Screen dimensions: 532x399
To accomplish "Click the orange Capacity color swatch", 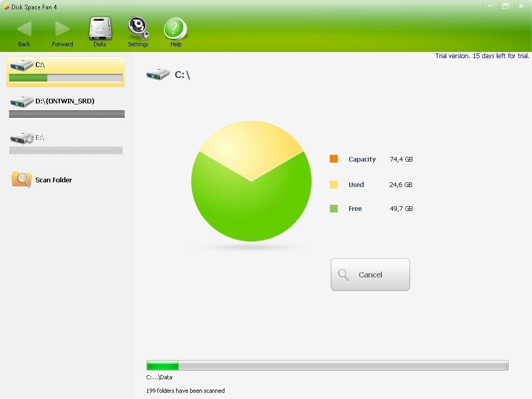I will coord(334,159).
